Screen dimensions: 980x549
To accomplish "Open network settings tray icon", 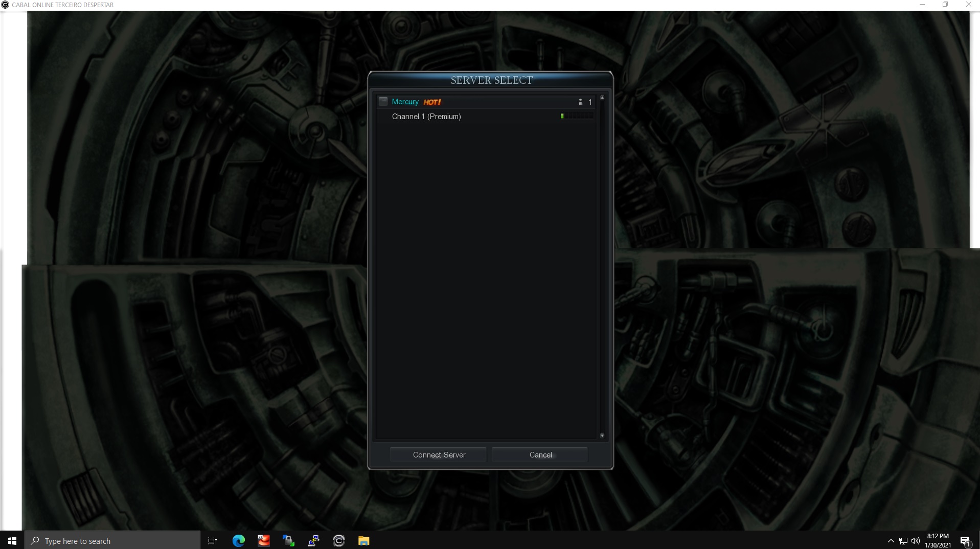I will 903,540.
